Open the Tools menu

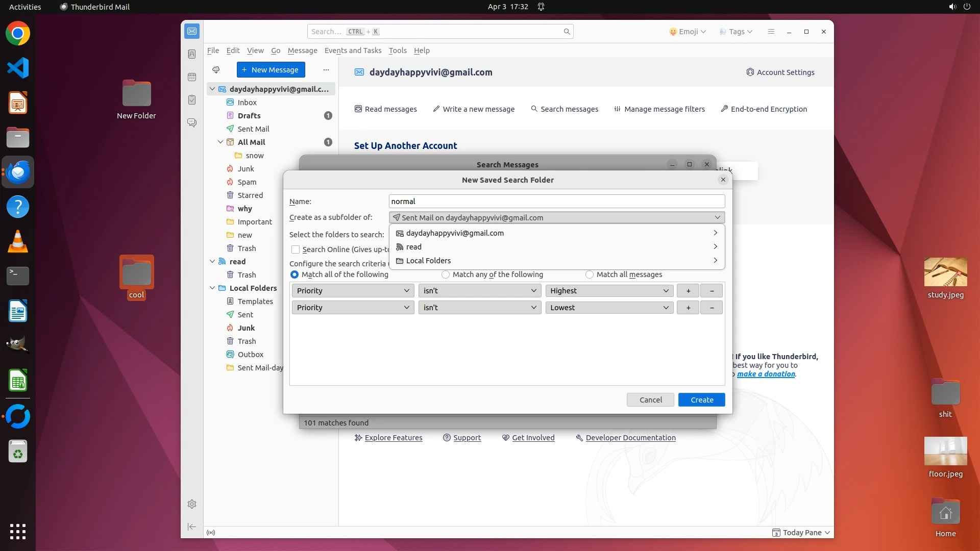click(397, 51)
